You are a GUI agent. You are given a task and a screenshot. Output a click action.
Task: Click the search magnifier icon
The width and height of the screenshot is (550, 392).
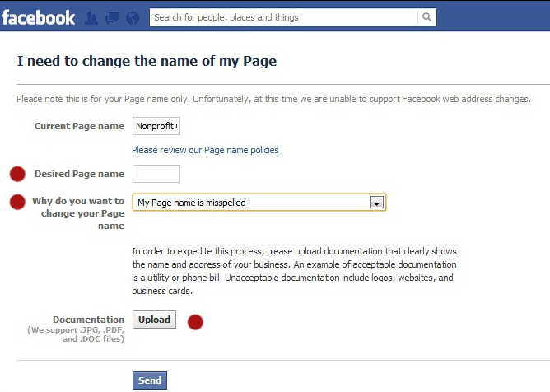click(426, 17)
